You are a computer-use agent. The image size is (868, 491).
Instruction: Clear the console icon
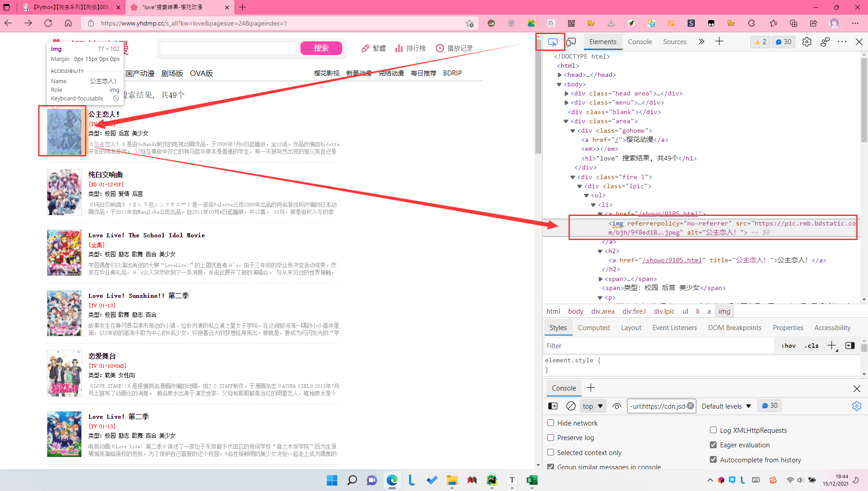571,406
